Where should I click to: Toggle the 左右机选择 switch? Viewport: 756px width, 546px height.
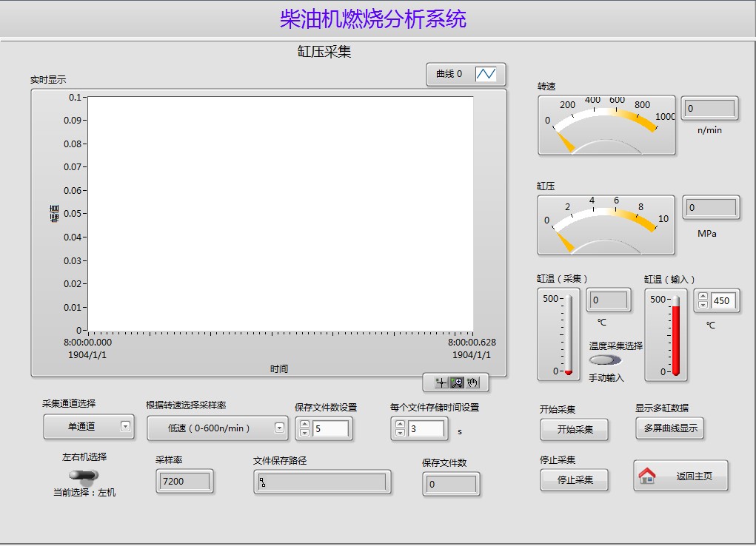pos(84,476)
